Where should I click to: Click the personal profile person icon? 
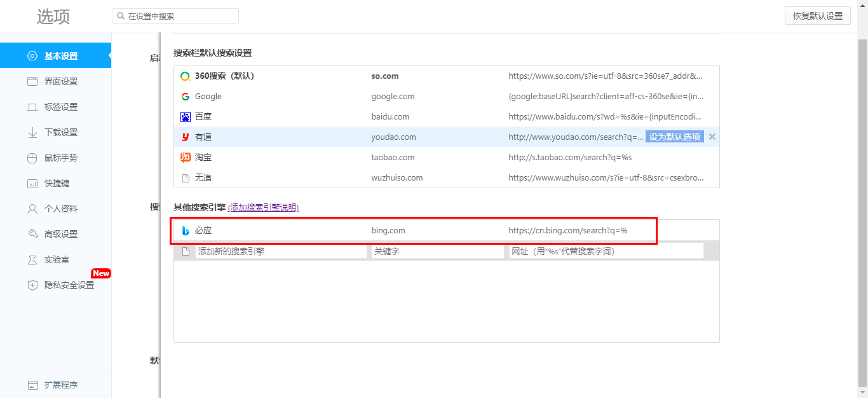[32, 209]
